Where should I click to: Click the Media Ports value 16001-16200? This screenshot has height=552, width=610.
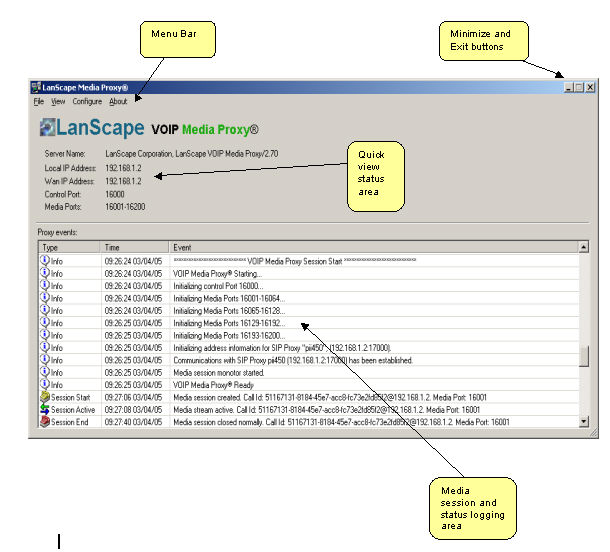pos(125,207)
